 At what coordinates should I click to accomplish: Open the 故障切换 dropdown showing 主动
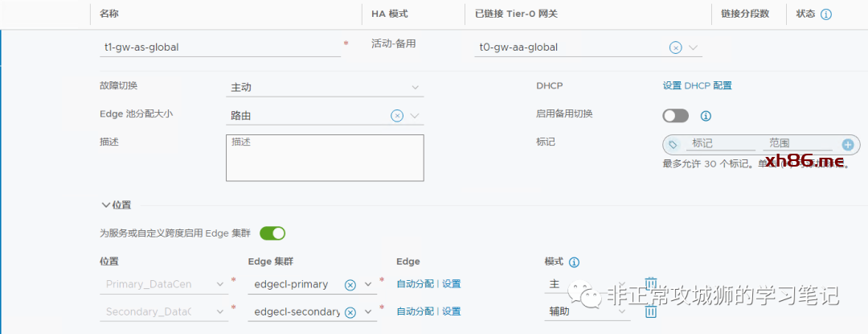325,87
